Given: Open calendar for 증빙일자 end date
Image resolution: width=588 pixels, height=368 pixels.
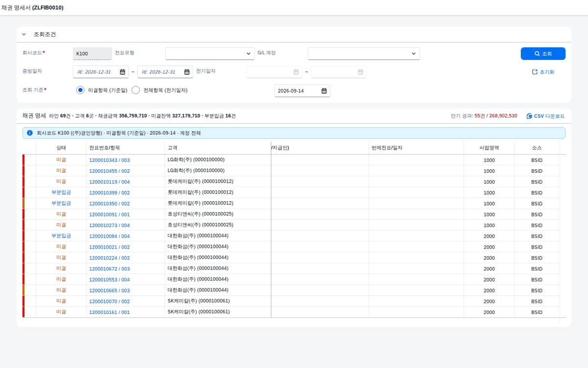Looking at the screenshot, I should (x=187, y=72).
